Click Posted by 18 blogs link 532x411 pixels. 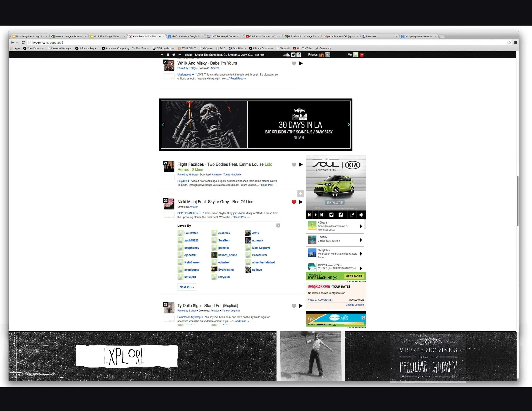187,175
